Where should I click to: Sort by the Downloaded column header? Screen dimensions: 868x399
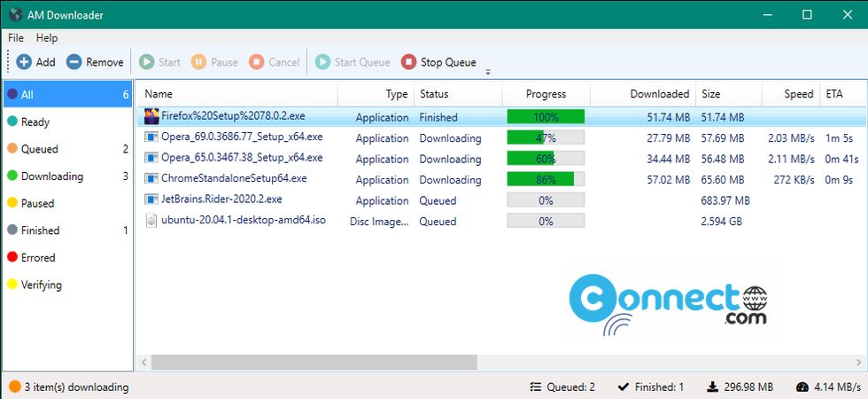(643, 94)
